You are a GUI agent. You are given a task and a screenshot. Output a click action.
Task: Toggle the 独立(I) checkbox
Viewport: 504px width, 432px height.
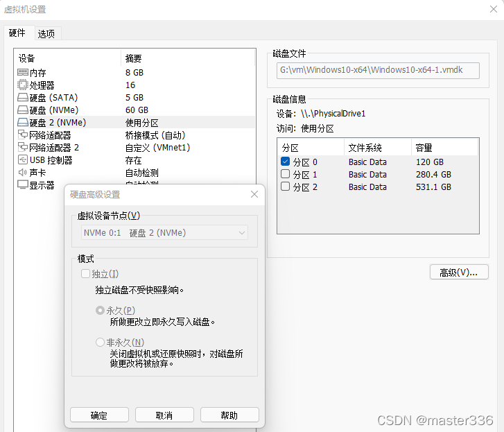pyautogui.click(x=85, y=273)
